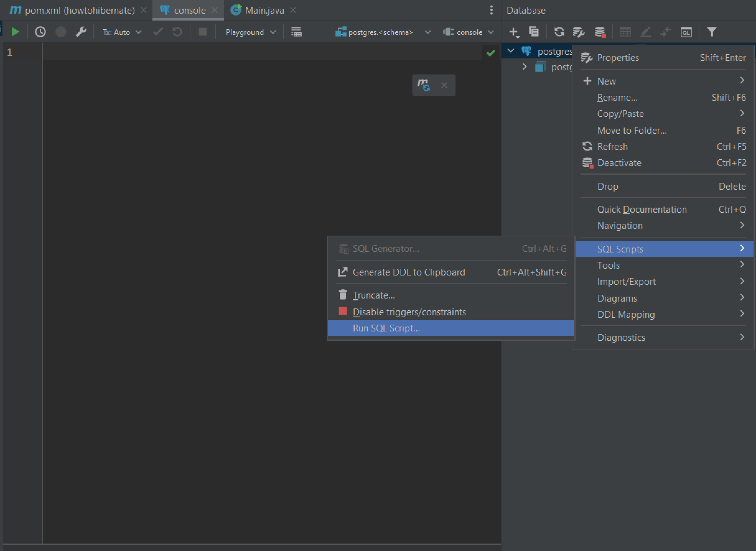This screenshot has width=756, height=551.
Task: Open console settings wrench icon
Action: 81,32
